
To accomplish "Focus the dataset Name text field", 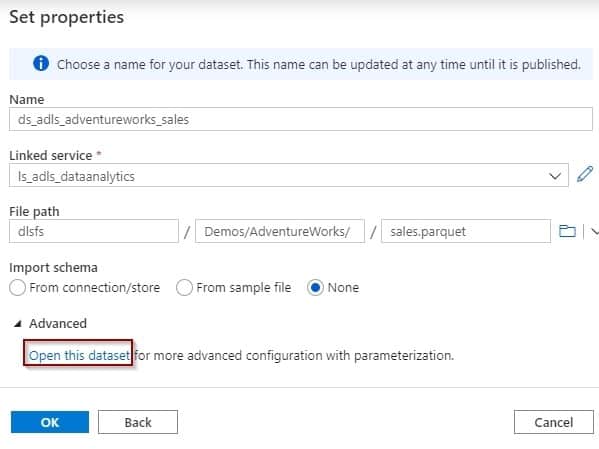I will 301,119.
